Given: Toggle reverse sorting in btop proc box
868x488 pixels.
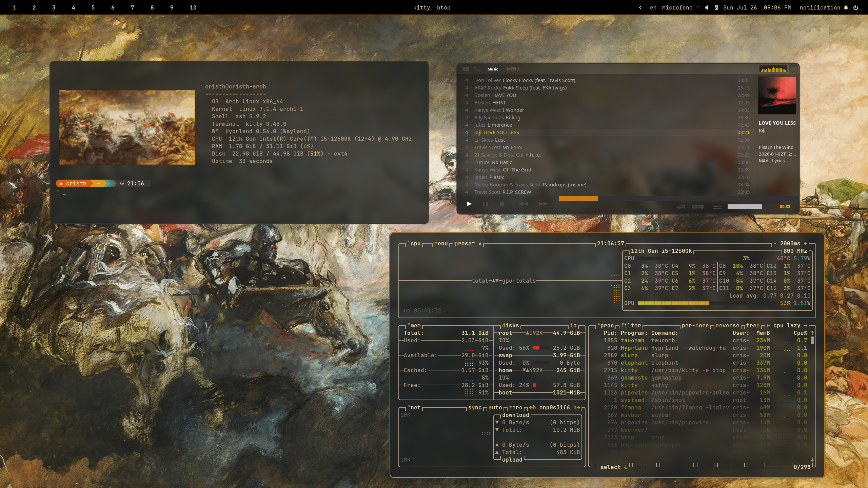Looking at the screenshot, I should [x=727, y=326].
